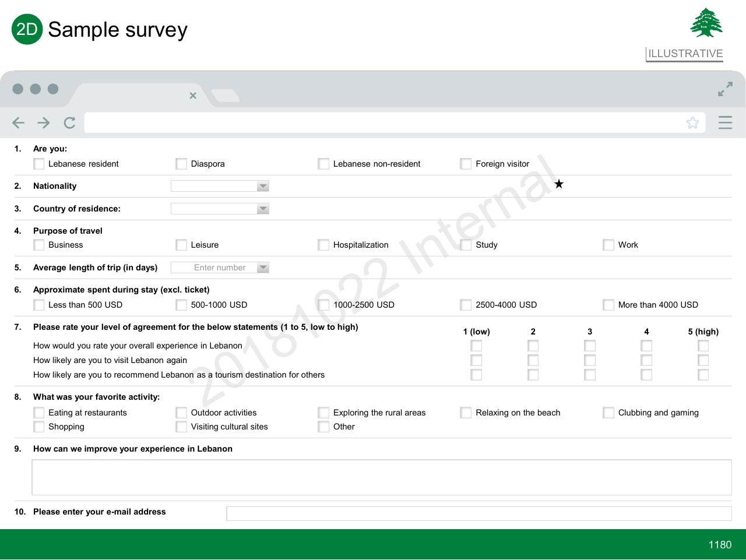Screen dimensions: 746x560
Task: Click the Lebanon cedar tree logo
Action: pyautogui.click(x=706, y=23)
